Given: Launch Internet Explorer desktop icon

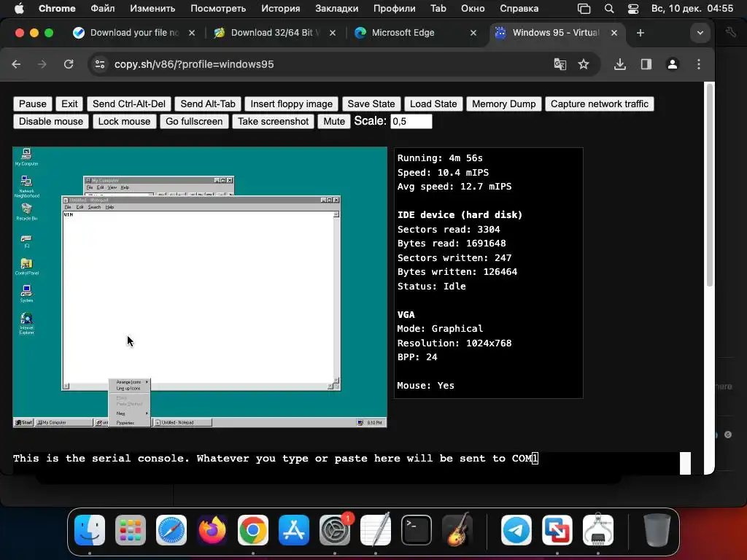Looking at the screenshot, I should pyautogui.click(x=26, y=323).
